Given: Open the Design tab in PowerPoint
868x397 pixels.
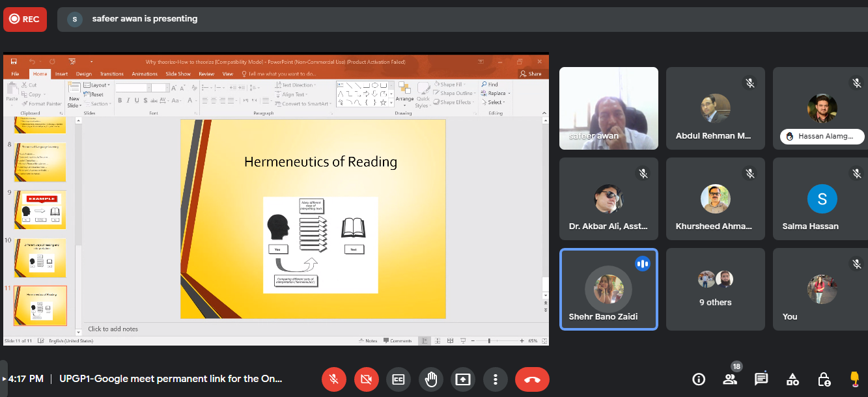Looking at the screenshot, I should pos(83,74).
